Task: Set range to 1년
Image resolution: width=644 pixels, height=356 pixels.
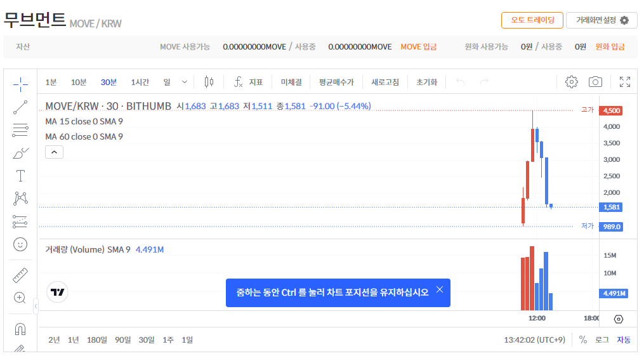Action: 73,340
